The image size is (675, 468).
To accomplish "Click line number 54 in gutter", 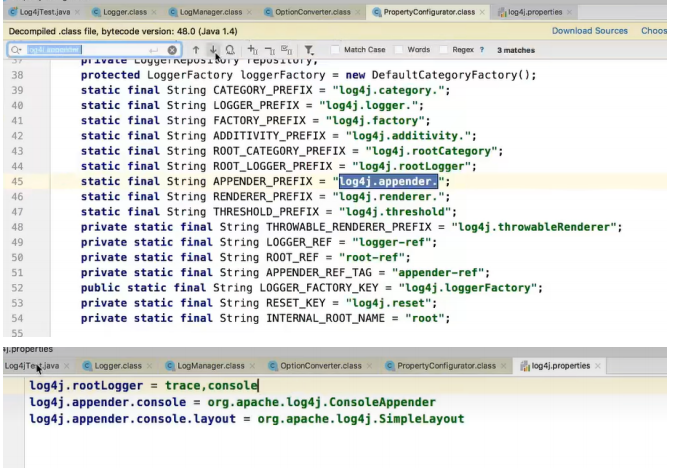I will click(x=17, y=319).
